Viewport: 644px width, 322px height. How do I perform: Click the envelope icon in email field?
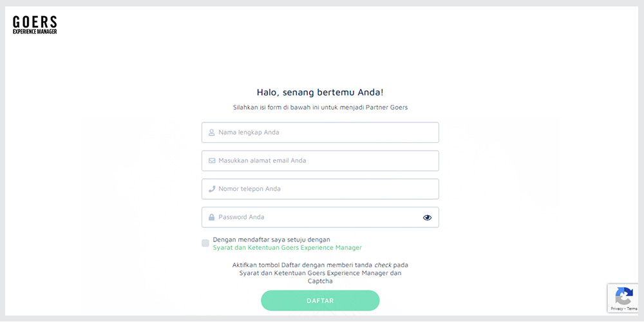tap(212, 160)
